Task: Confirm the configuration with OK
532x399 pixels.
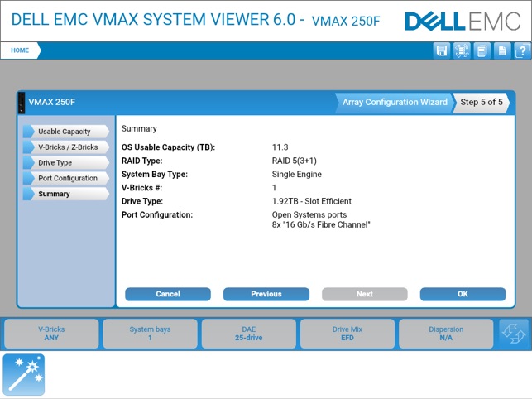Action: [x=463, y=294]
